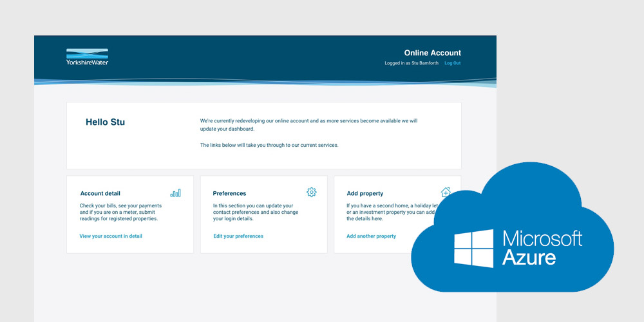Viewport: 644px width, 322px height.
Task: Click the Microsoft Azure text on the cloud
Action: [x=542, y=248]
